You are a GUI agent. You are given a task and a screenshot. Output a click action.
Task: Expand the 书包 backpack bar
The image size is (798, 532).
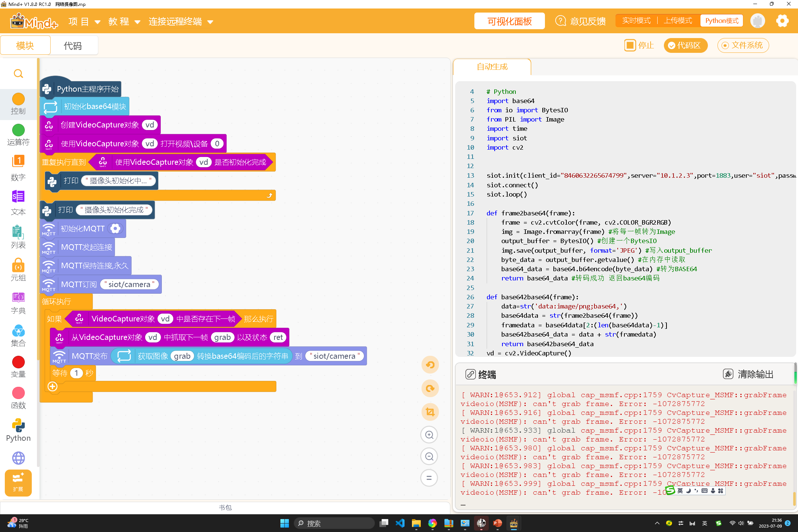tap(225, 507)
